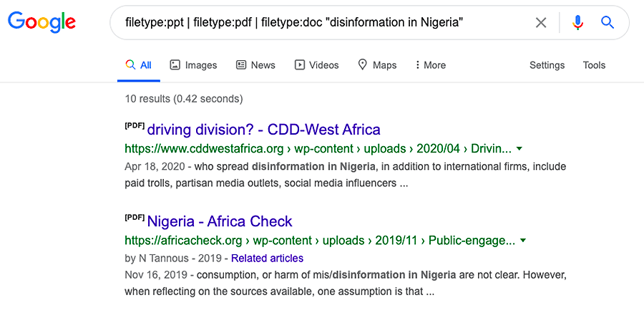Image resolution: width=644 pixels, height=313 pixels.
Task: Go to Google homepage via logo
Action: pos(42,23)
